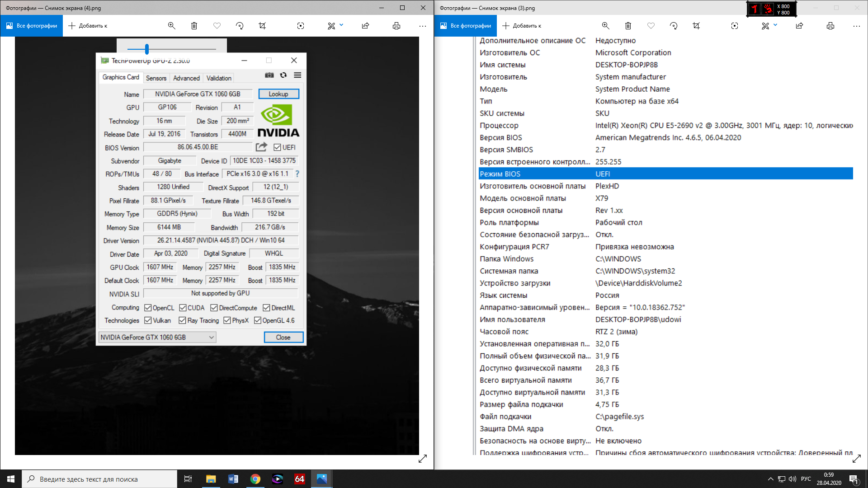Click the Lookup button
The width and height of the screenshot is (868, 488).
point(278,94)
